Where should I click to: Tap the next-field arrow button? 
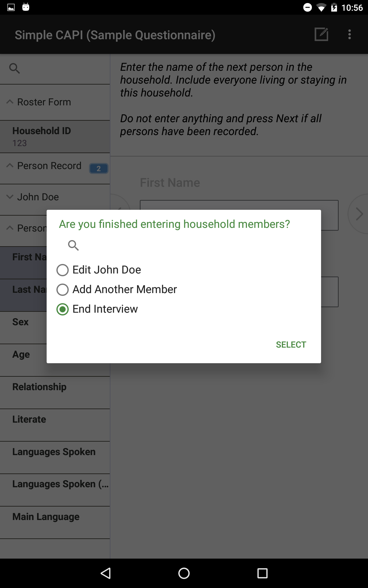[x=358, y=214]
